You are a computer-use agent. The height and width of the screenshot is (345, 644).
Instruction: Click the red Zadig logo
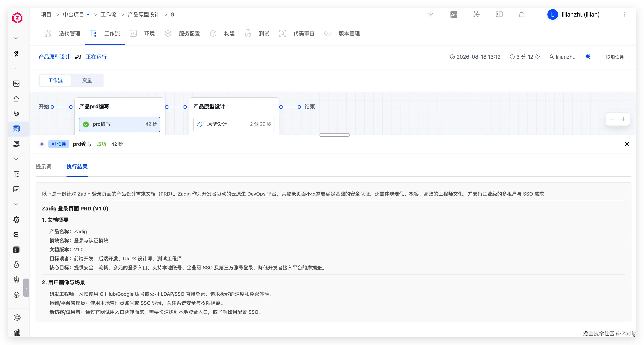tap(17, 18)
